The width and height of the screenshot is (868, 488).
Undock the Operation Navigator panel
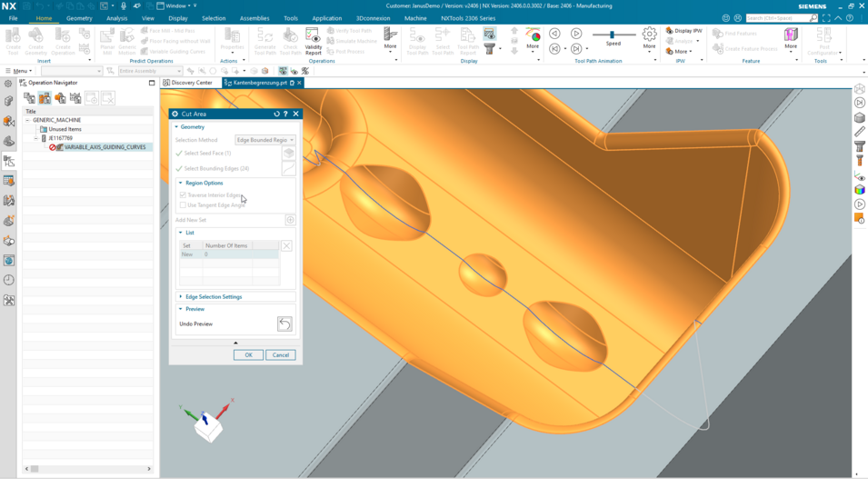(152, 83)
